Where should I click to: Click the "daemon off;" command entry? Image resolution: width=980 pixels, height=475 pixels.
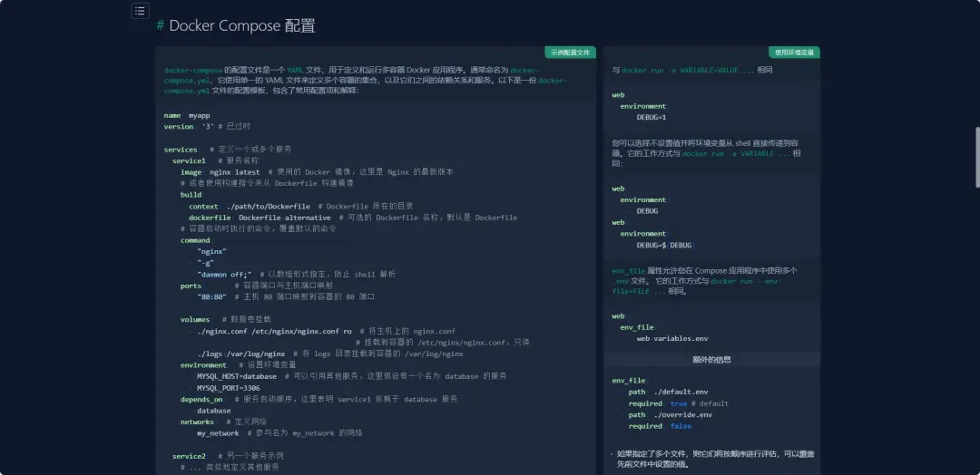(x=224, y=275)
